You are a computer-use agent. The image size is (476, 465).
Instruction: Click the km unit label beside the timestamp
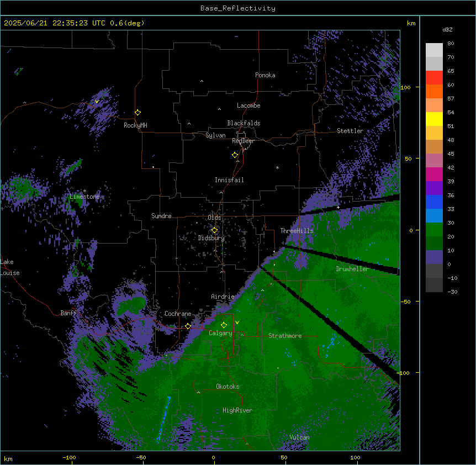pos(411,23)
